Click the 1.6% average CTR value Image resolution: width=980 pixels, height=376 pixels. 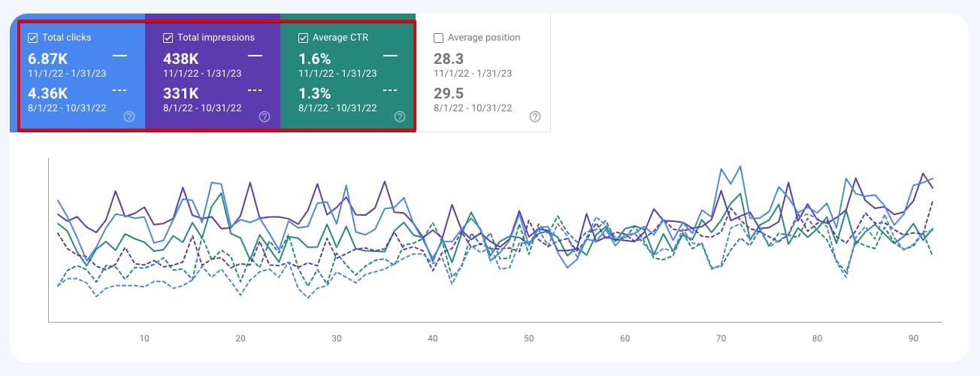(x=314, y=59)
